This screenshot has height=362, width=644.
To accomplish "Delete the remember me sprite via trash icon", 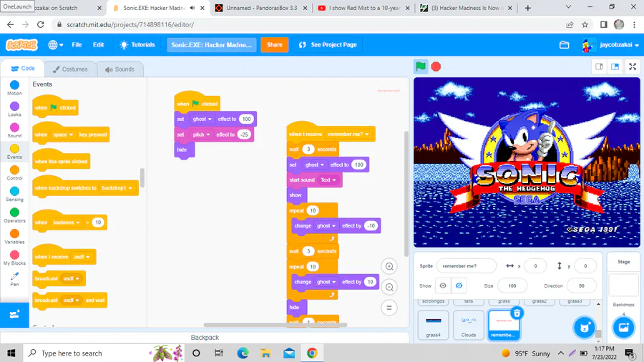I will [x=517, y=313].
